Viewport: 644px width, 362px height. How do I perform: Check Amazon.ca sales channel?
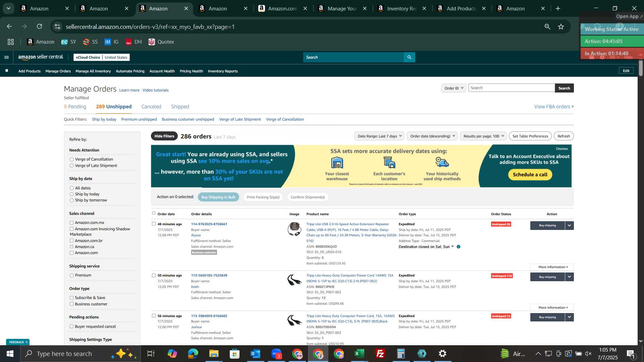click(x=71, y=247)
